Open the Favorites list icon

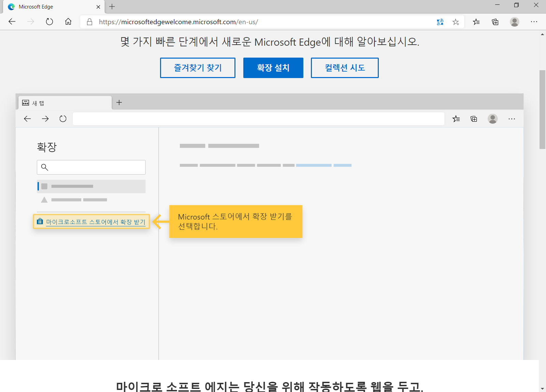[476, 22]
